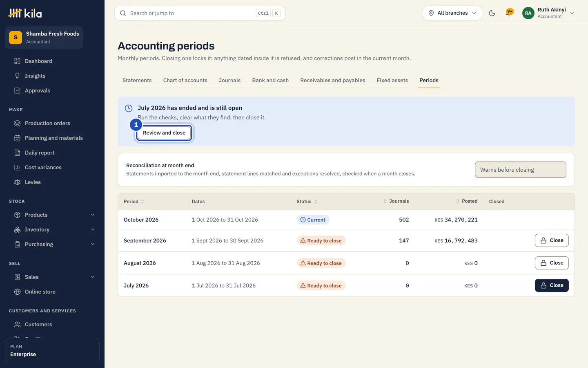Switch to the Fixed assets tab
The height and width of the screenshot is (368, 588).
[x=392, y=80]
